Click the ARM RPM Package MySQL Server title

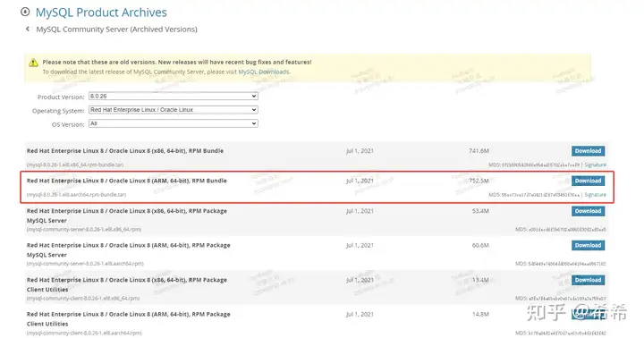129,249
